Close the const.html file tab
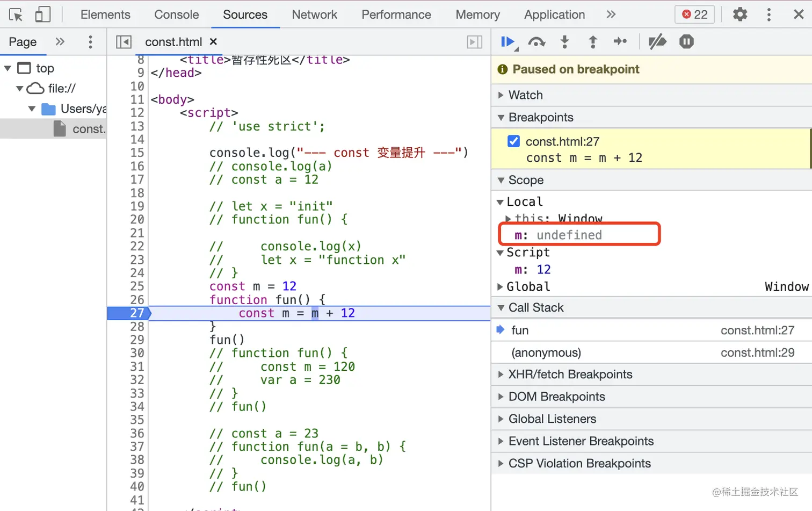This screenshot has height=511, width=812. point(213,41)
